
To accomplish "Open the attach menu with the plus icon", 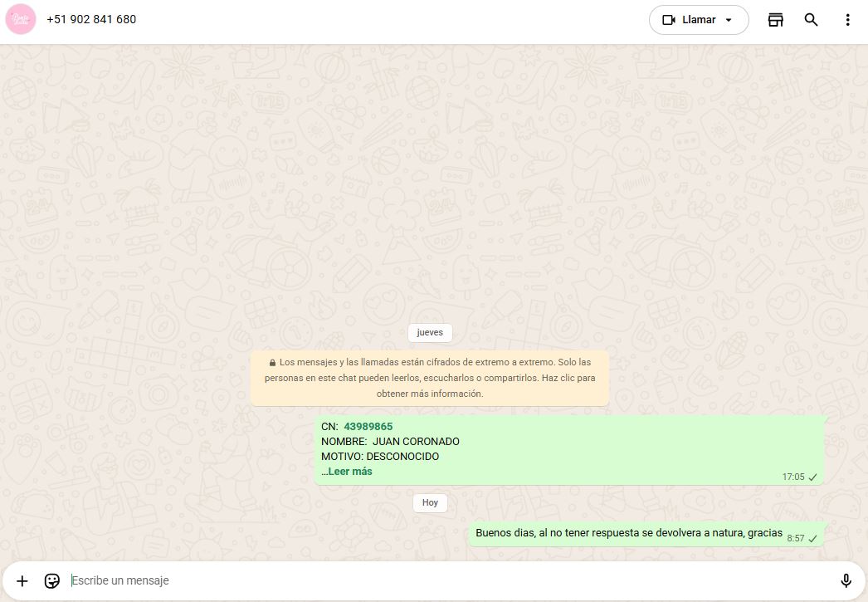I will (x=22, y=580).
